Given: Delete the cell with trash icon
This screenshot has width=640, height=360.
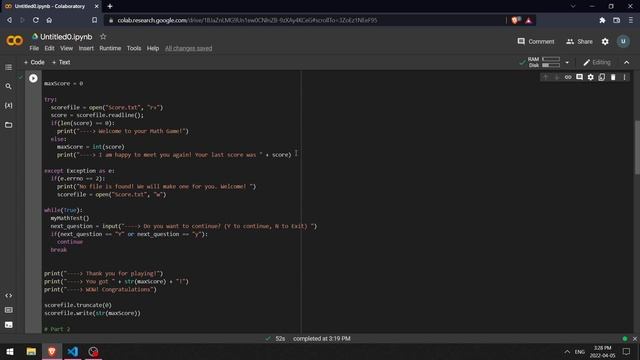Looking at the screenshot, I should [613, 77].
